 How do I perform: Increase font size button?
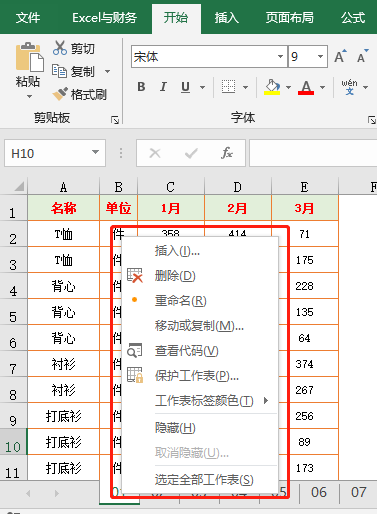point(341,56)
